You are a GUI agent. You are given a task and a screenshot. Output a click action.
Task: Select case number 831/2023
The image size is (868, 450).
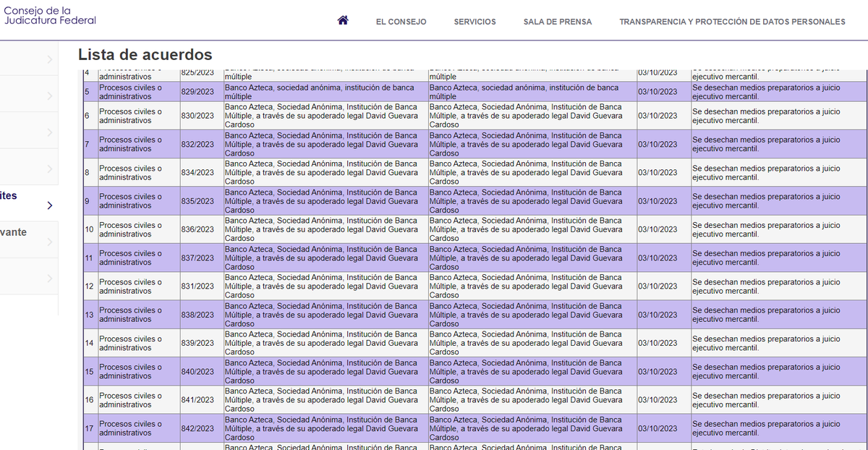[197, 286]
